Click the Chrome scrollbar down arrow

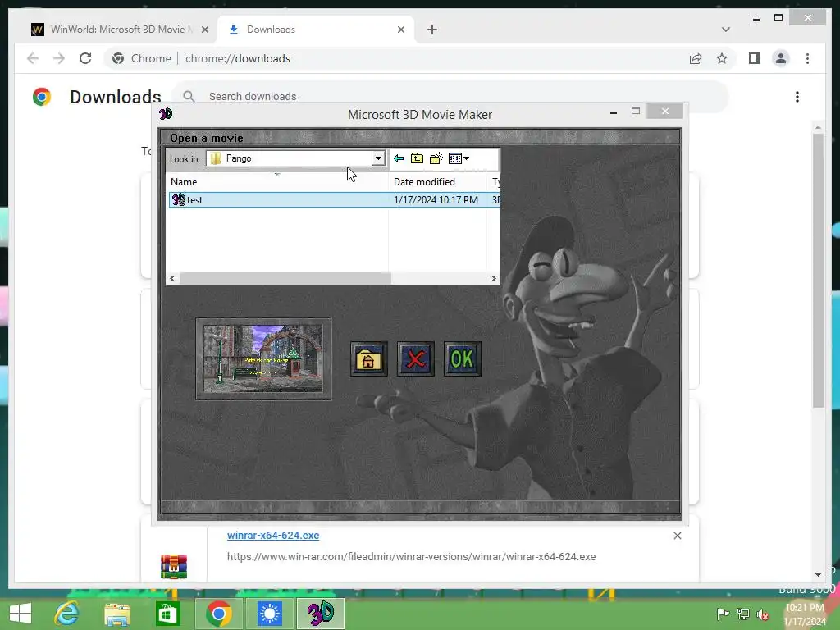point(818,575)
